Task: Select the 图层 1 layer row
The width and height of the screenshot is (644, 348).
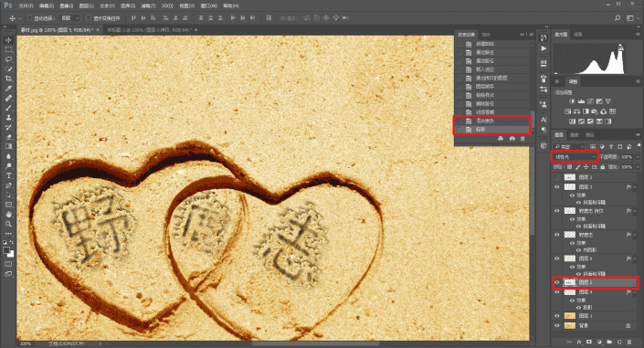Action: 595,316
